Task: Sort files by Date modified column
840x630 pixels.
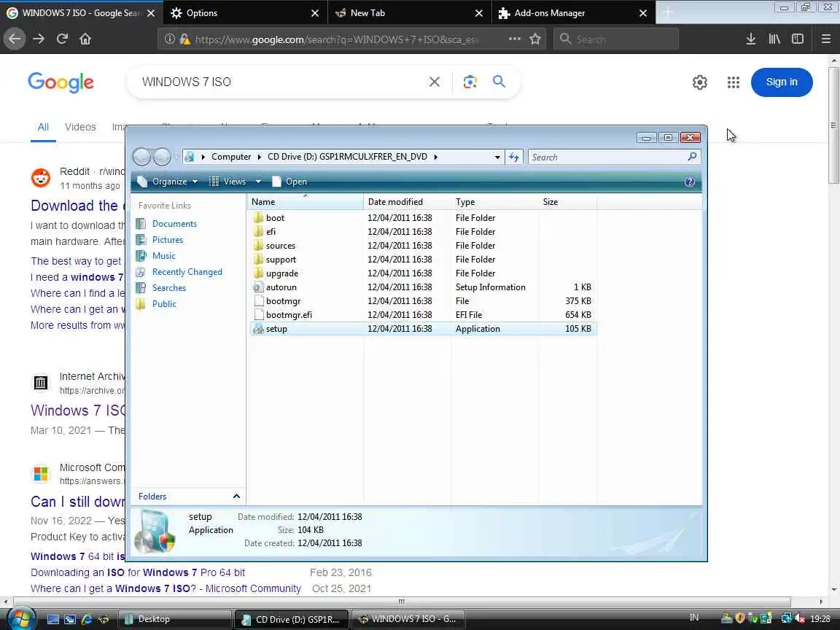Action: [x=408, y=202]
